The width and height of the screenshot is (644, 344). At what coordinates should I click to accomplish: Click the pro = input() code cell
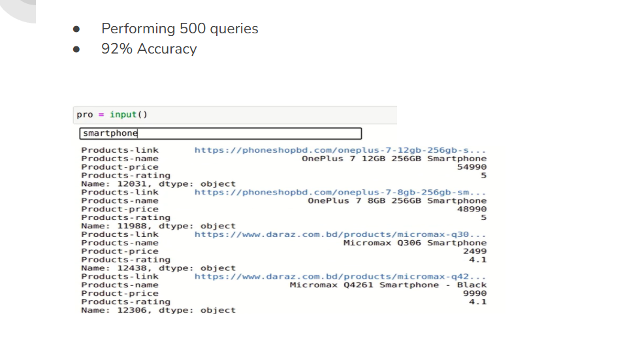[x=235, y=115]
